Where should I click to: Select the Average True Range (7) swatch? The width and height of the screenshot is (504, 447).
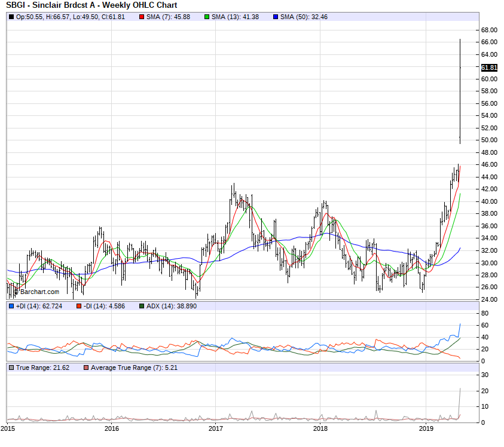(87, 368)
